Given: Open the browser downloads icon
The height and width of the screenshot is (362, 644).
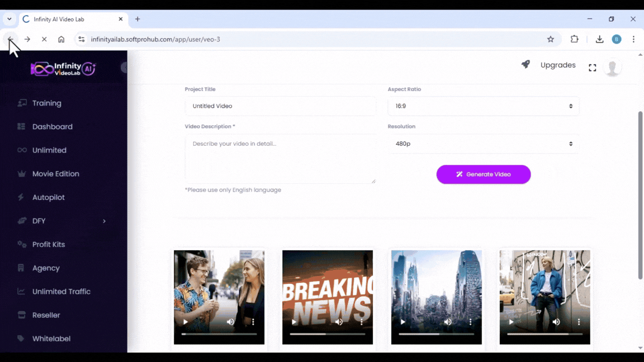Looking at the screenshot, I should click(599, 39).
